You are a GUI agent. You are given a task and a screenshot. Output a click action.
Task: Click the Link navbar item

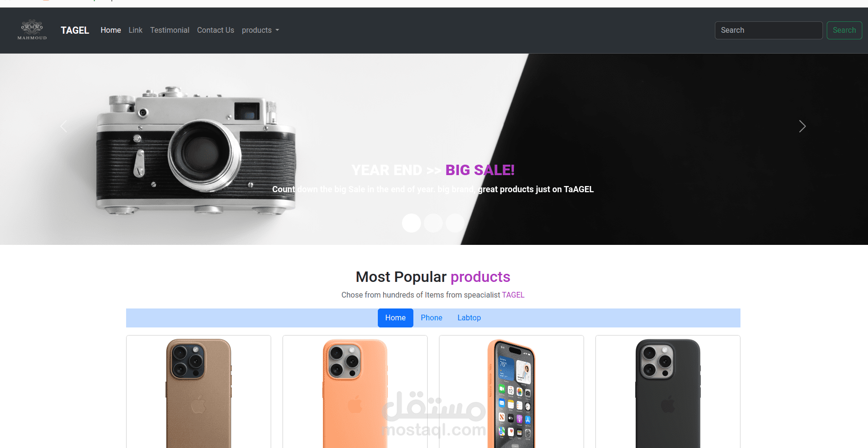pos(136,30)
